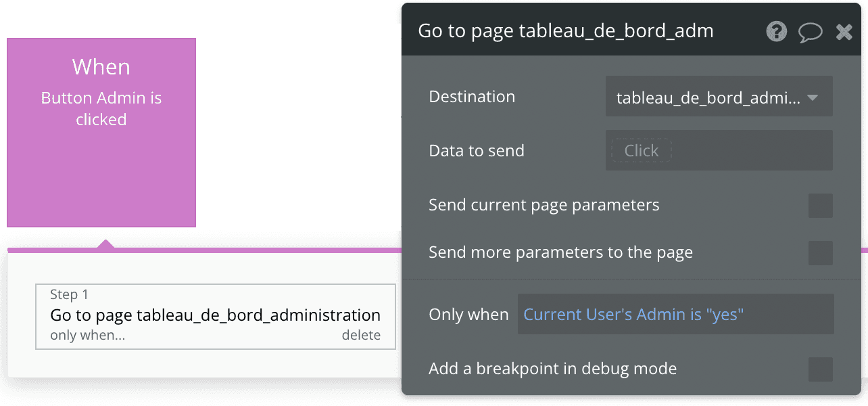Open the Destination dropdown
Image resolution: width=868 pixels, height=406 pixels.
[x=719, y=97]
